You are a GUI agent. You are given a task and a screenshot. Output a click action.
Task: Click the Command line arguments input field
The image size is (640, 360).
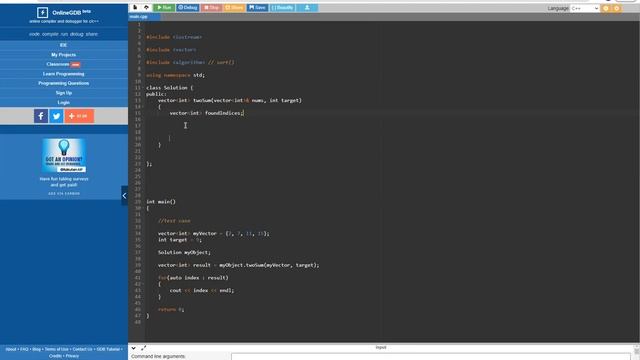[431, 357]
